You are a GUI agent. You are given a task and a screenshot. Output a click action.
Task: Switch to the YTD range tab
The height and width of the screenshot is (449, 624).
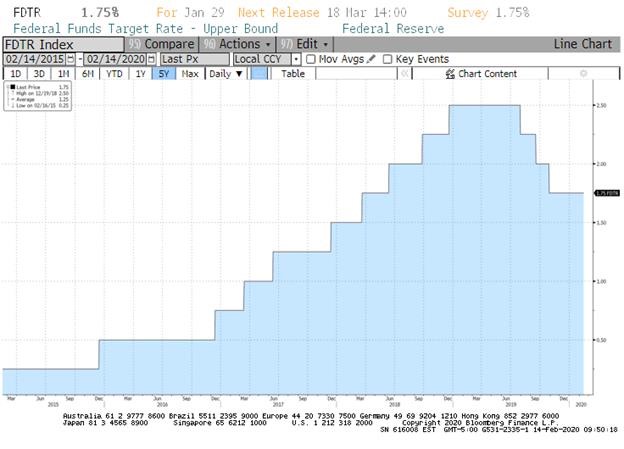coord(115,74)
